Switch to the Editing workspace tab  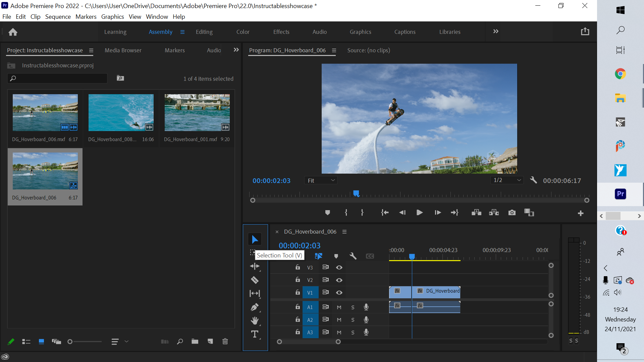click(204, 32)
